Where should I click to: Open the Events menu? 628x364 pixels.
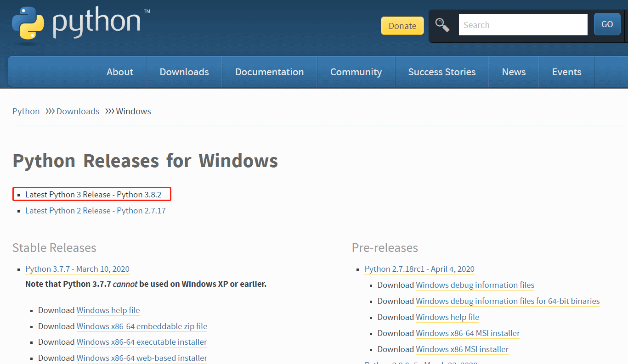point(566,72)
